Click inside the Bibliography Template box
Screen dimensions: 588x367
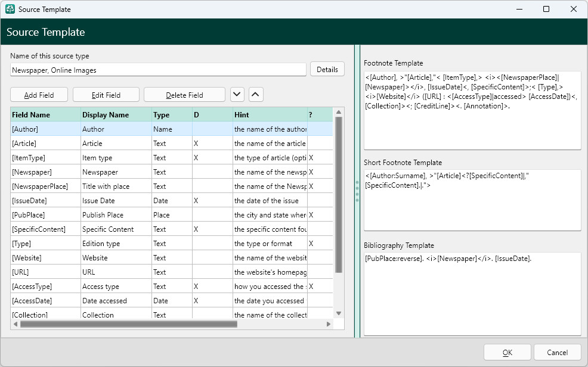point(472,294)
